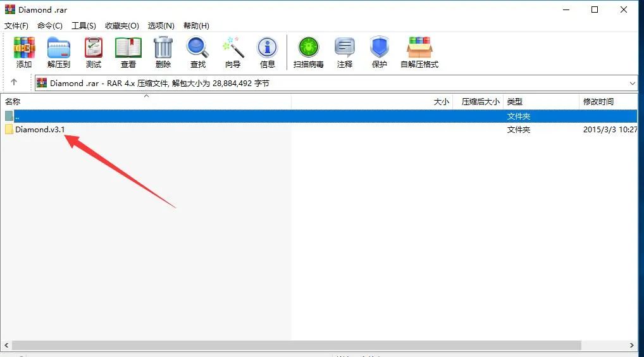
Task: Open the Tools (工具) menu
Action: [84, 26]
